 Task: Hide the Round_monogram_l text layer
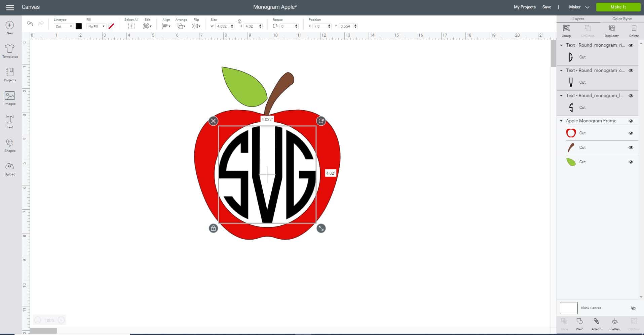click(x=631, y=96)
